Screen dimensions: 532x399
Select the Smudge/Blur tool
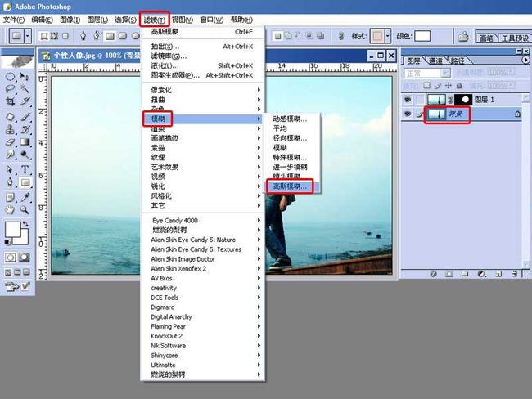[x=10, y=155]
